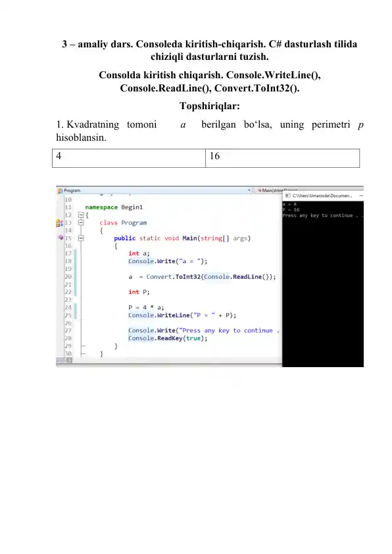Screen dimensions: 392x554
Task: Click inside the black console output area
Action: coord(323,290)
